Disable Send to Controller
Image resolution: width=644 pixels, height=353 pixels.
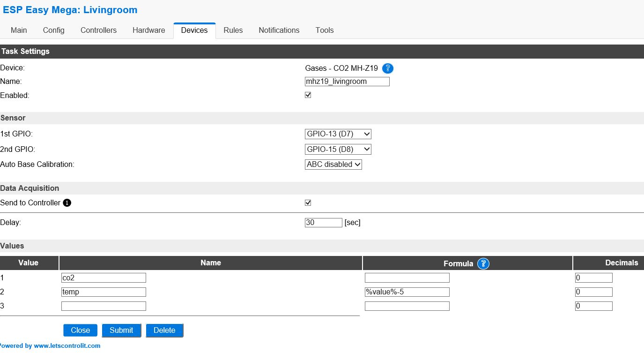point(308,203)
